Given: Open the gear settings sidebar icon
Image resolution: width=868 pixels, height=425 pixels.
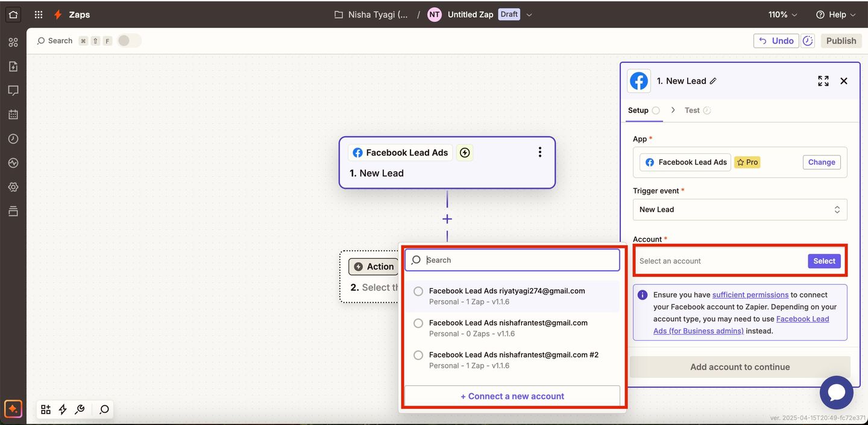Looking at the screenshot, I should pos(13,187).
